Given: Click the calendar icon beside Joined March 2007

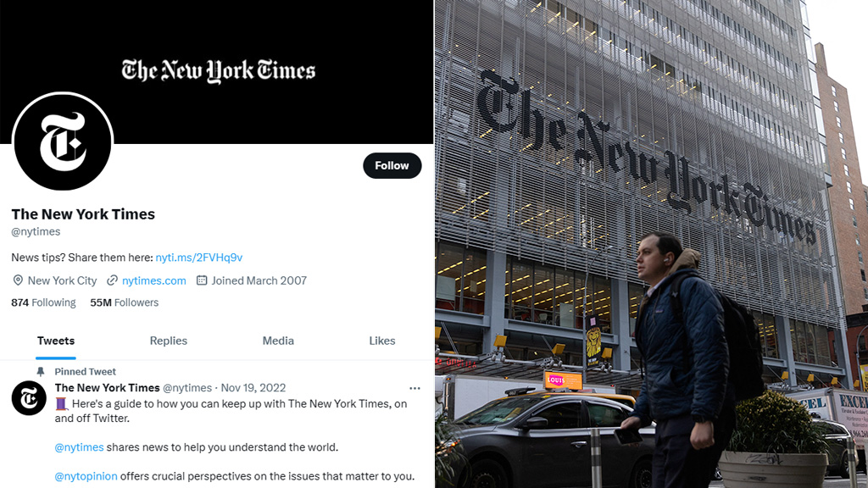Looking at the screenshot, I should [202, 280].
